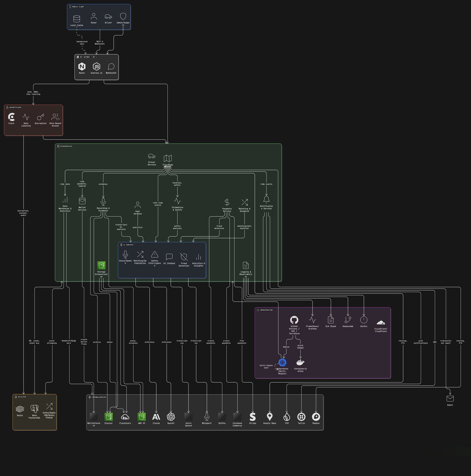Click the OpenAI logo

point(171,416)
